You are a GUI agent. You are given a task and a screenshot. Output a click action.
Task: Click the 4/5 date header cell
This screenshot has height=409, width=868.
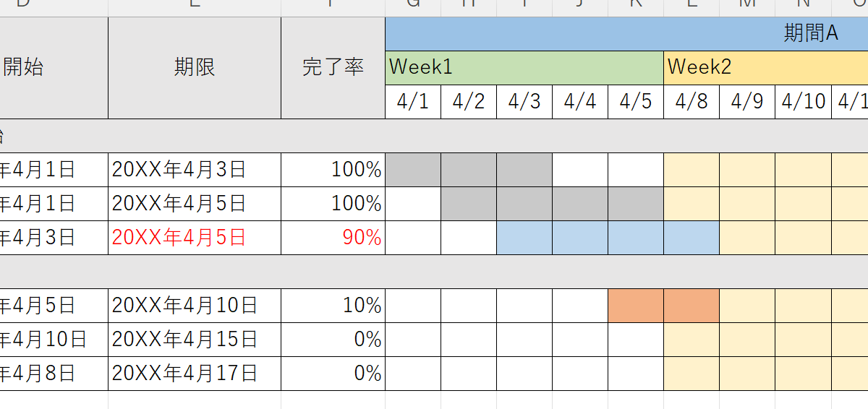[636, 102]
